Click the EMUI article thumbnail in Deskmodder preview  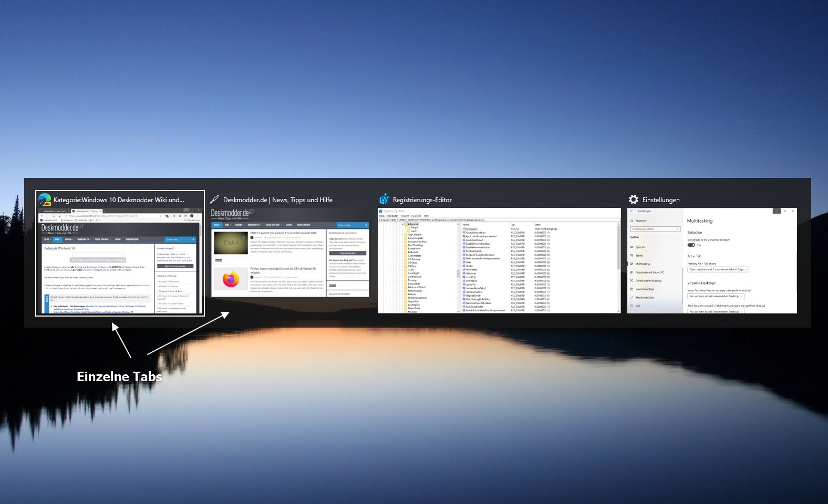(231, 243)
